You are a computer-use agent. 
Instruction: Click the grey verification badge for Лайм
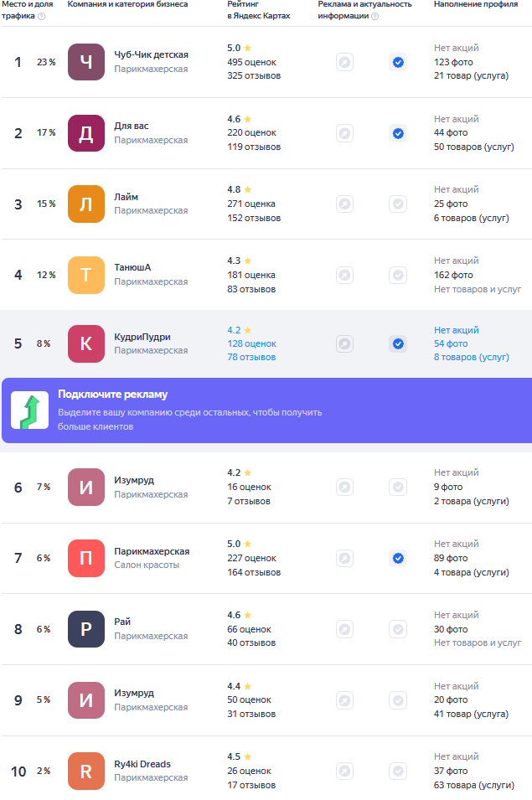point(398,204)
